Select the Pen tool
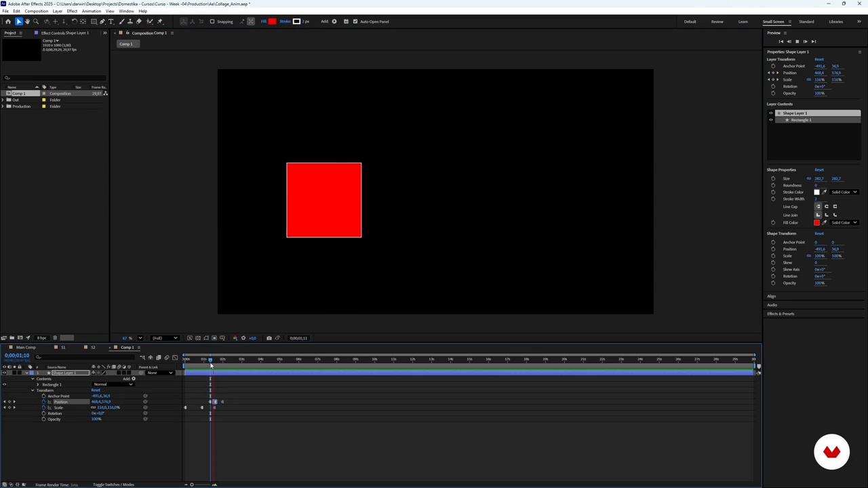Viewport: 868px width, 488px height. point(102,22)
